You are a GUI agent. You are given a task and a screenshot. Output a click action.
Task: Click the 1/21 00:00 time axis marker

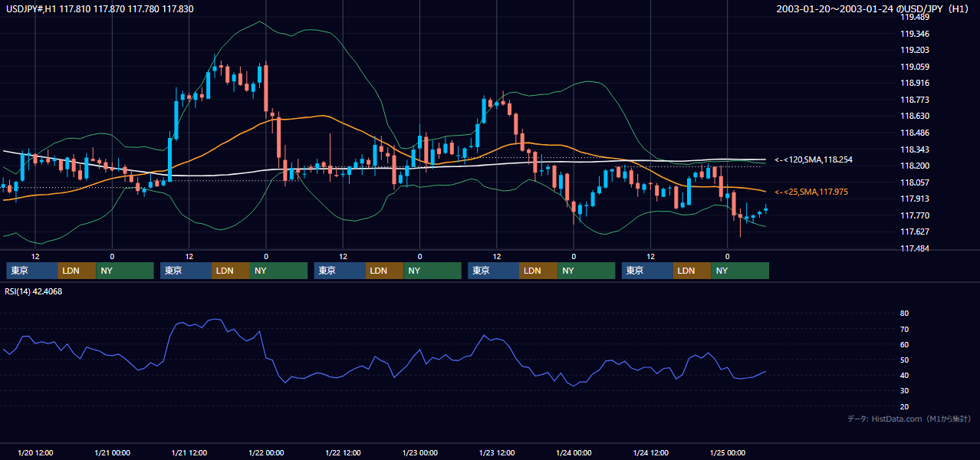click(x=112, y=453)
